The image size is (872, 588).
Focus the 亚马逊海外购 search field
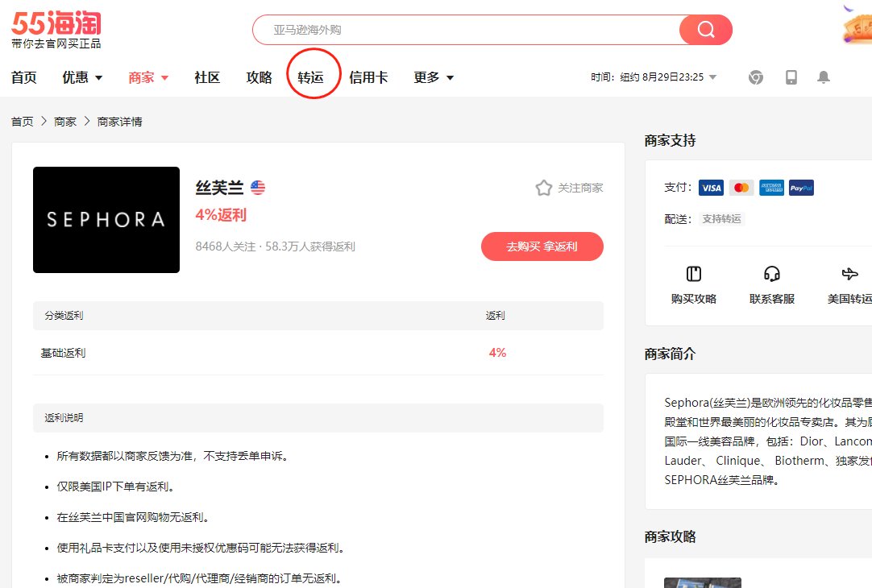tap(466, 30)
